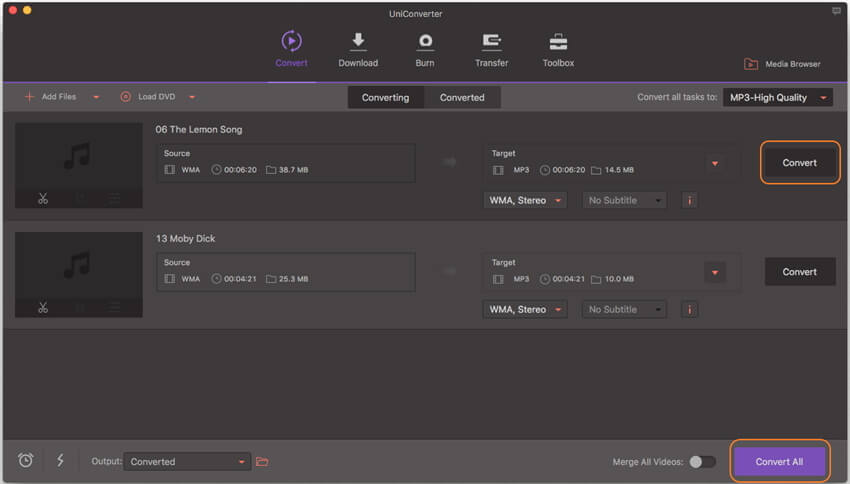Click the Convert label under the Convert icon

click(x=291, y=63)
